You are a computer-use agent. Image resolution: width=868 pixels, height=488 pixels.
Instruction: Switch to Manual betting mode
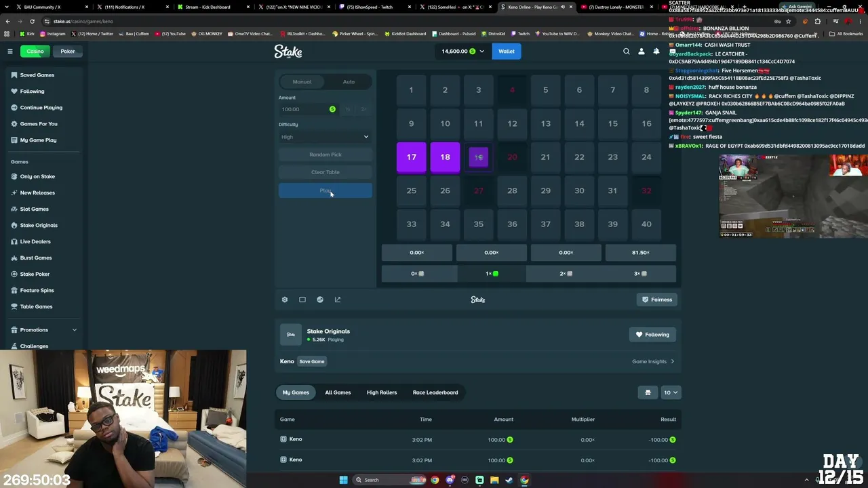(302, 82)
